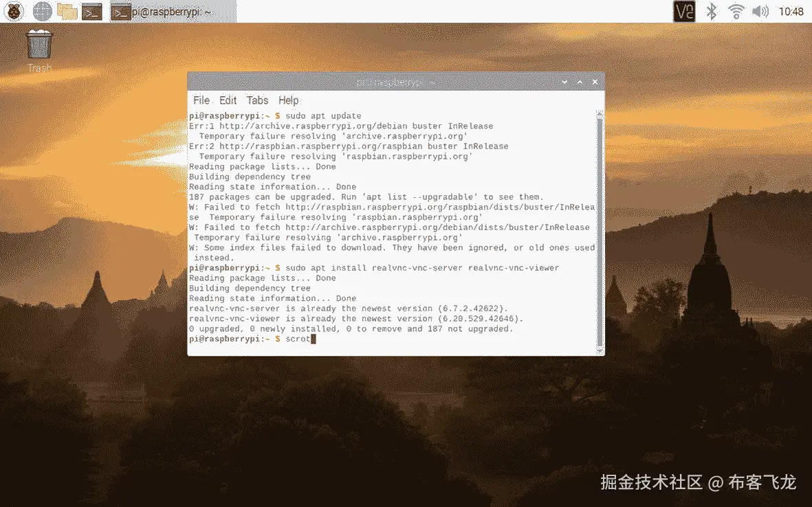Launch the web browser globe icon

tap(42, 11)
